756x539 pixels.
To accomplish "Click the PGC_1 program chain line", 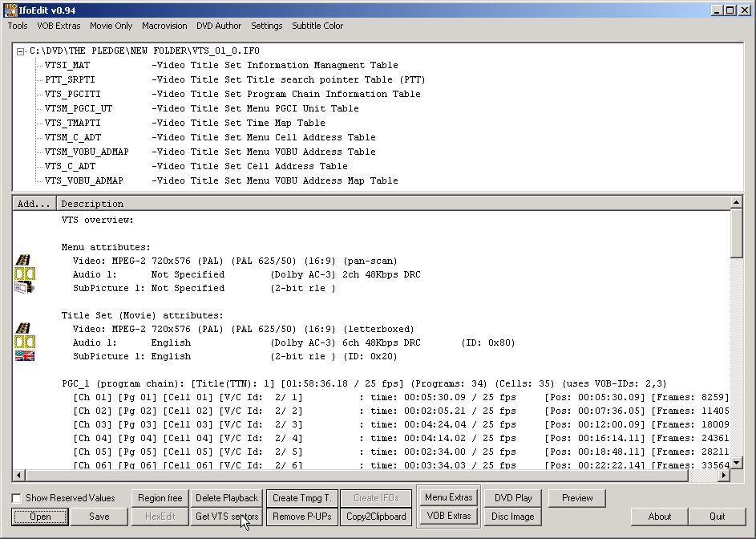I will pos(364,383).
